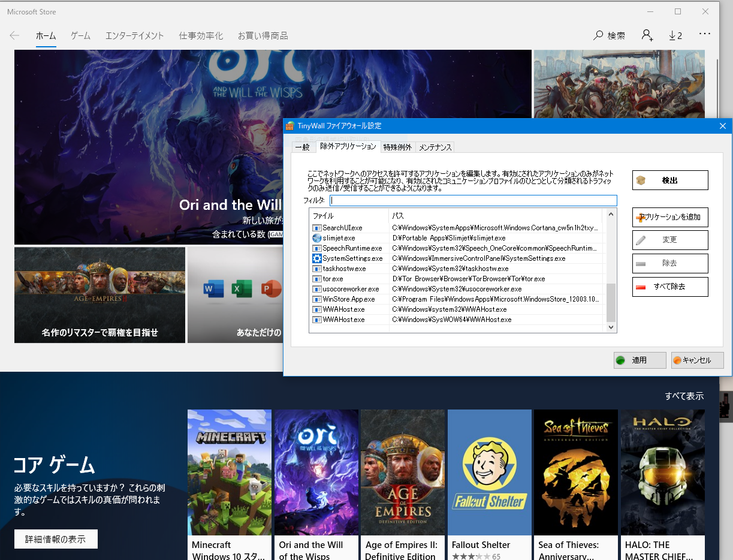Click the 検出 detect button

pos(669,180)
